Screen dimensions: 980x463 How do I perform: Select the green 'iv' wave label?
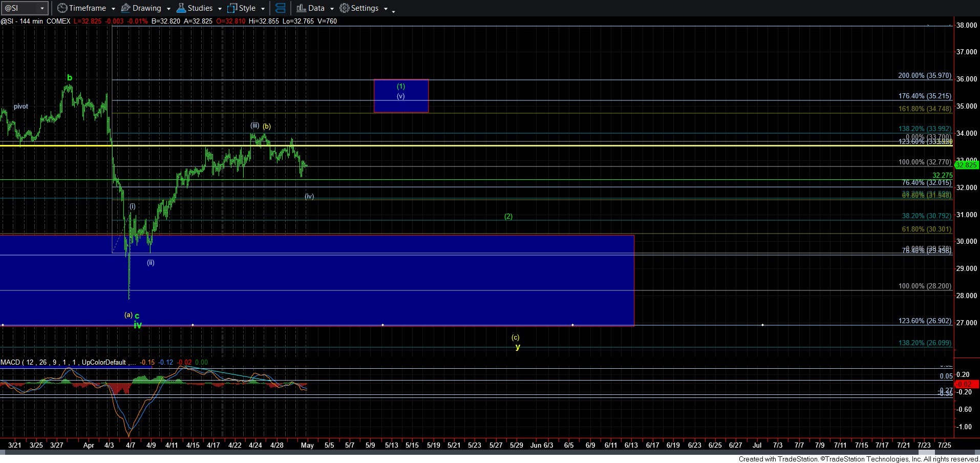click(x=138, y=325)
